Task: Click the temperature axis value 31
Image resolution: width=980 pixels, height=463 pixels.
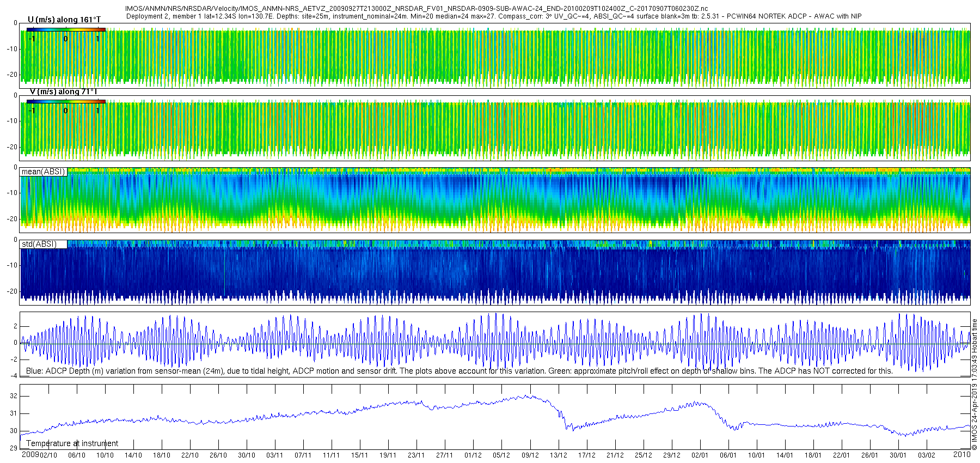Action: pos(14,413)
